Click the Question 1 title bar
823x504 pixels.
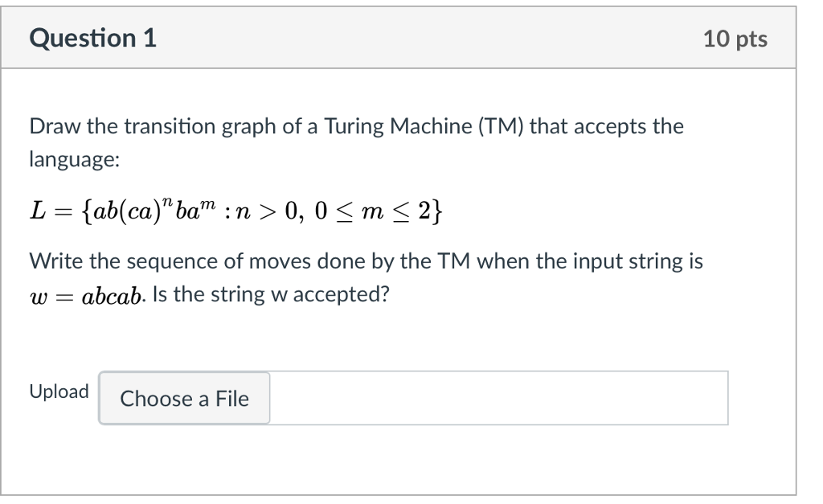402,37
